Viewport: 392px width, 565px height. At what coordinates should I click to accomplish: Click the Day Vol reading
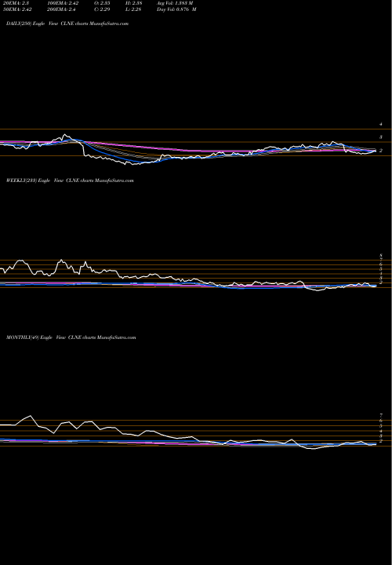(176, 9)
